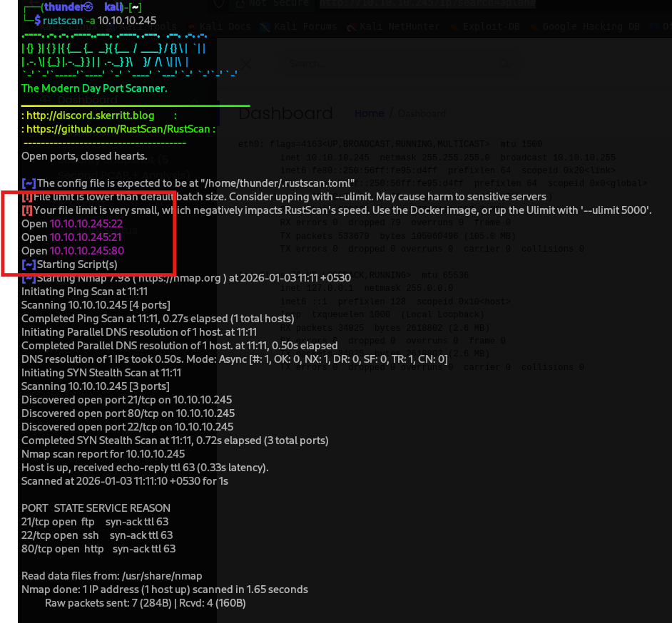Click the '21/tcp open ftp' row

[x=95, y=522]
